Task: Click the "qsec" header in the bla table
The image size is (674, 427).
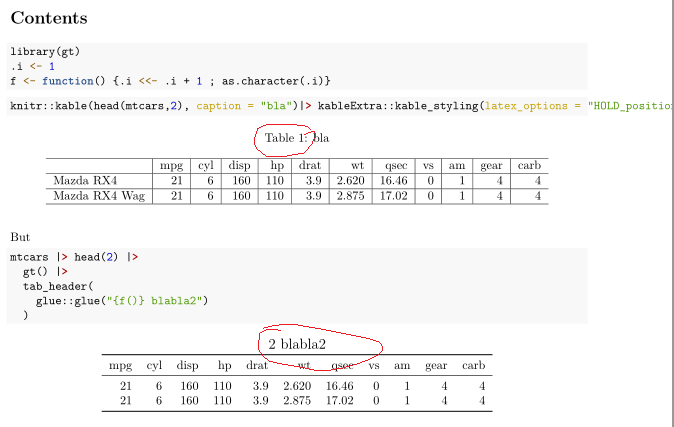Action: tap(396, 166)
